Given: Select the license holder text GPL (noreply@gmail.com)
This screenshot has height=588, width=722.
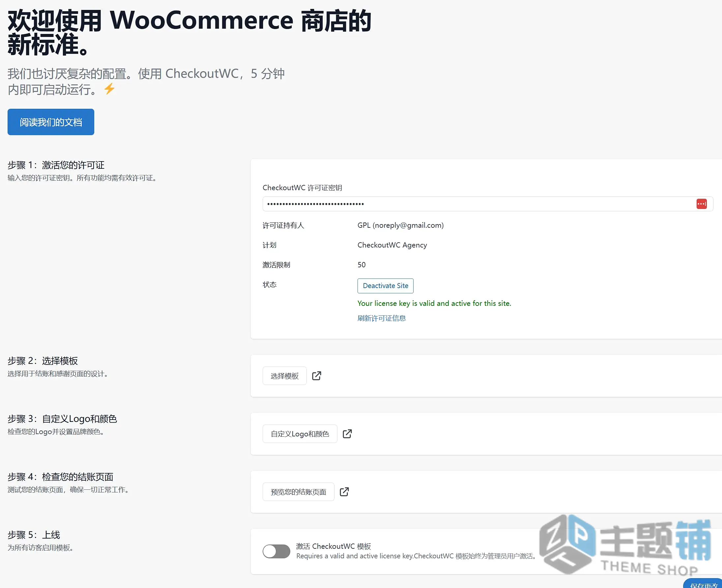Looking at the screenshot, I should [x=401, y=225].
